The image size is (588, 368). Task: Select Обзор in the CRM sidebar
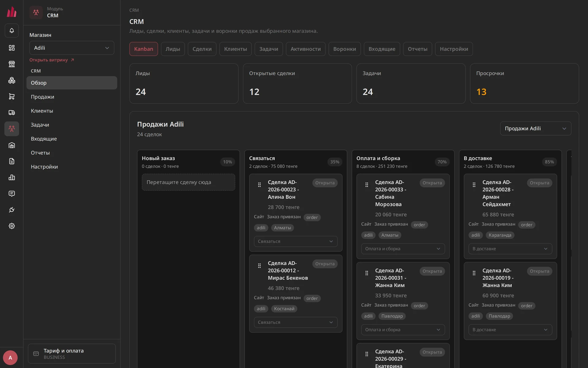click(x=72, y=83)
